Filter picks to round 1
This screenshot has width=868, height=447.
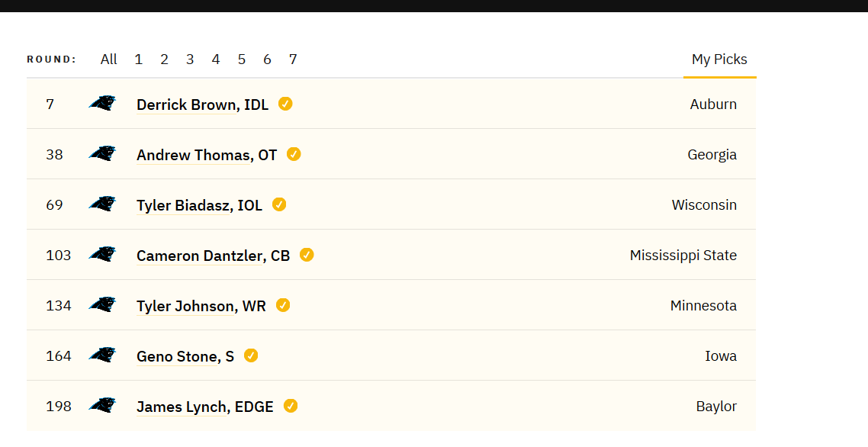click(x=138, y=59)
